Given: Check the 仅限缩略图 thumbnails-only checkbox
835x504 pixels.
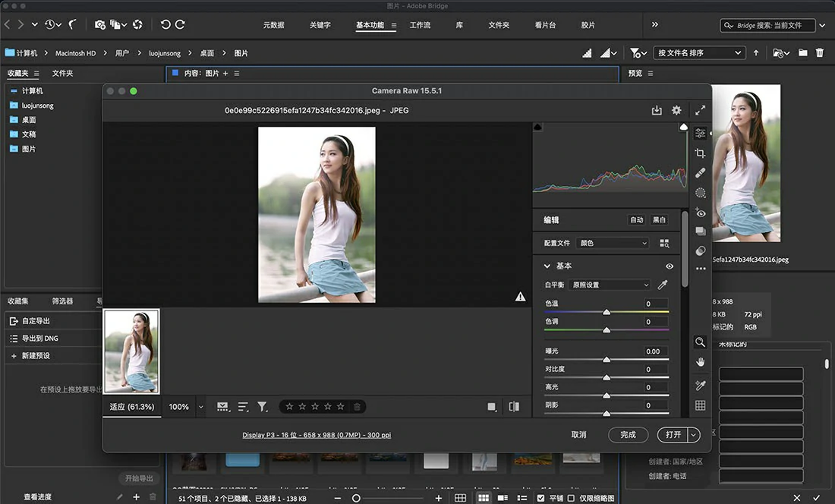Looking at the screenshot, I should (x=571, y=498).
